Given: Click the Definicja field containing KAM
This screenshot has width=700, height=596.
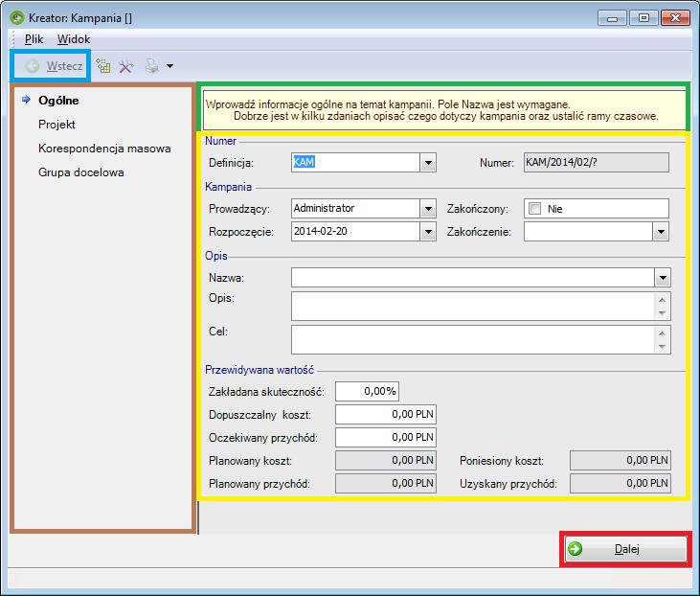Looking at the screenshot, I should (355, 163).
